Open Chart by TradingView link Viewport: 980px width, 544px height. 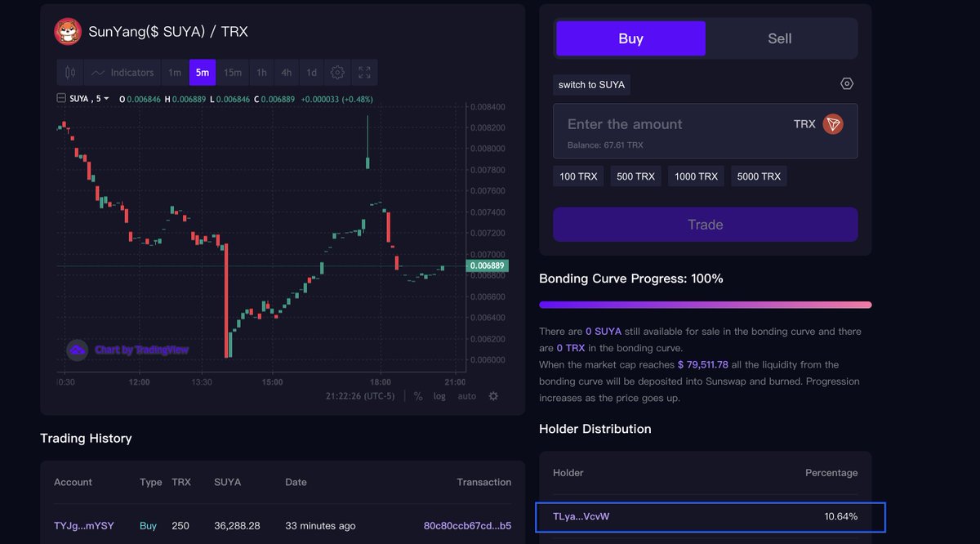(141, 350)
